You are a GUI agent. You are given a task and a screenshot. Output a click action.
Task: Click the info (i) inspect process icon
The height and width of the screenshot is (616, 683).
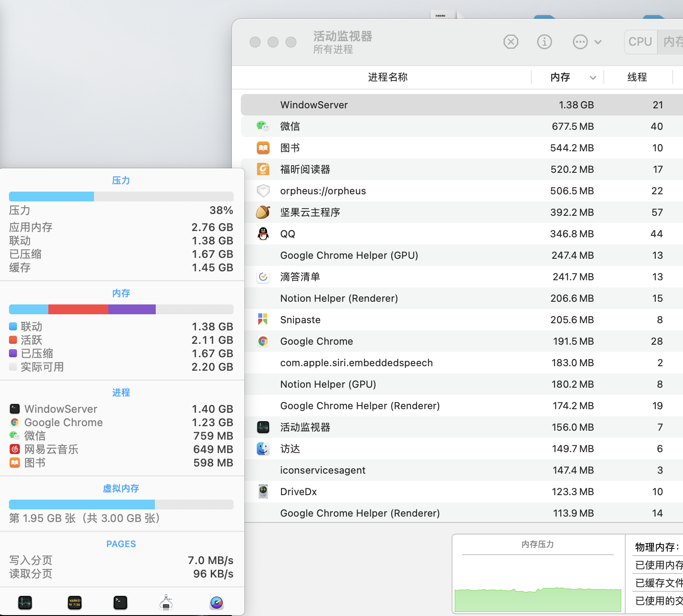pos(544,42)
